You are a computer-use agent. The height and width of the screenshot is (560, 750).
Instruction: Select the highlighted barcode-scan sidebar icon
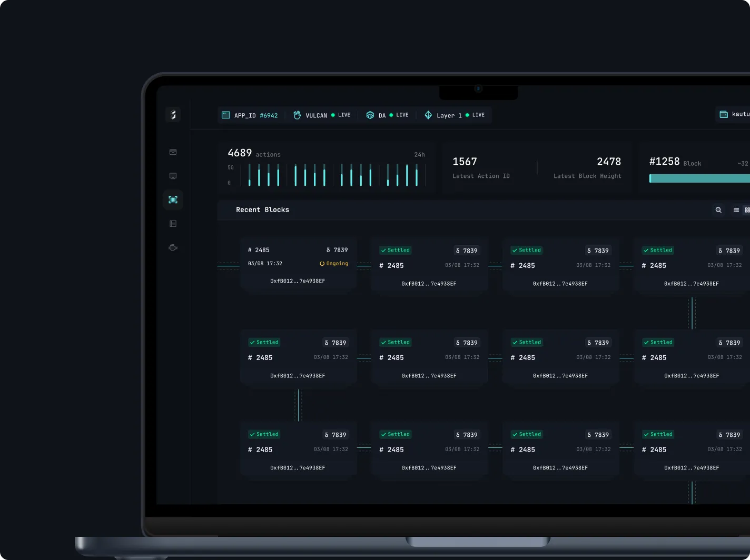[173, 199]
